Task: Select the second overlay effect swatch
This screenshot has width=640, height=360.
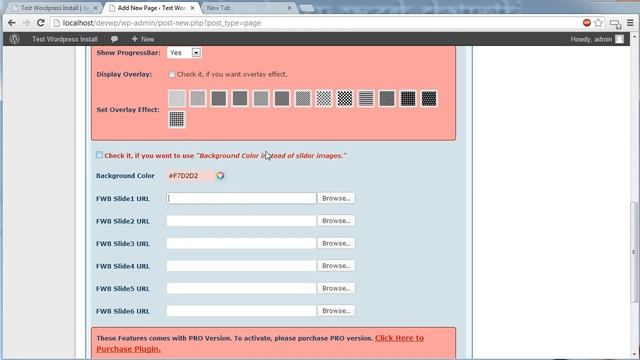Action: pos(198,98)
